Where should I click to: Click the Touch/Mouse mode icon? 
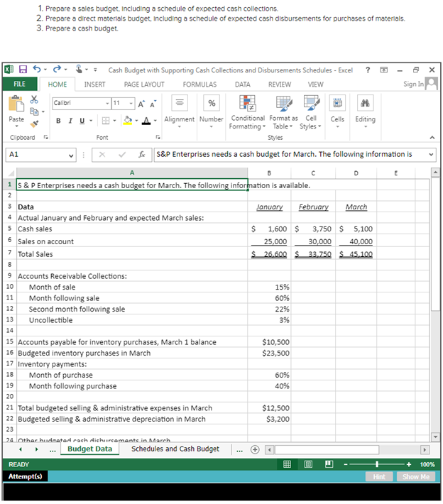coord(79,69)
